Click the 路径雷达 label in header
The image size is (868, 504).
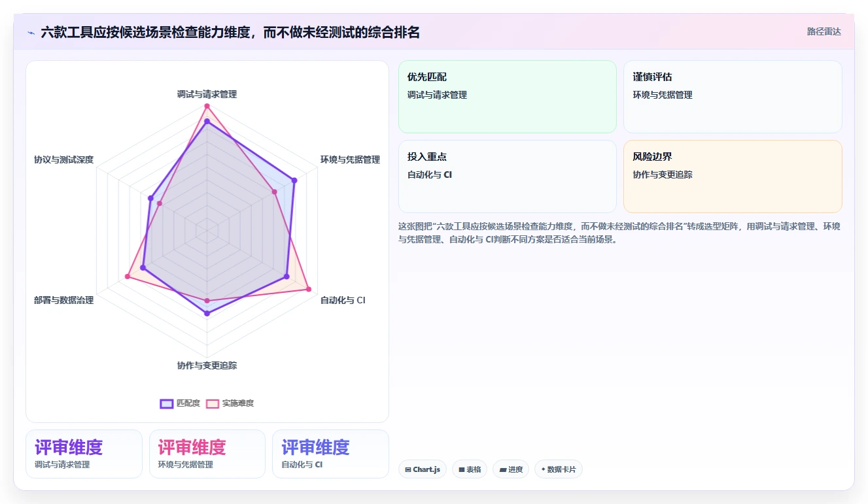(x=824, y=31)
